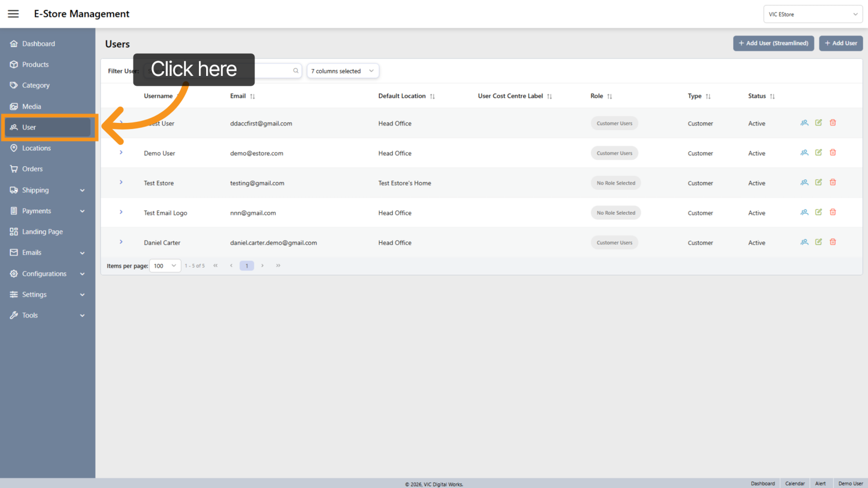
Task: Open the VIC EStore store selector dropdown
Action: tap(813, 14)
